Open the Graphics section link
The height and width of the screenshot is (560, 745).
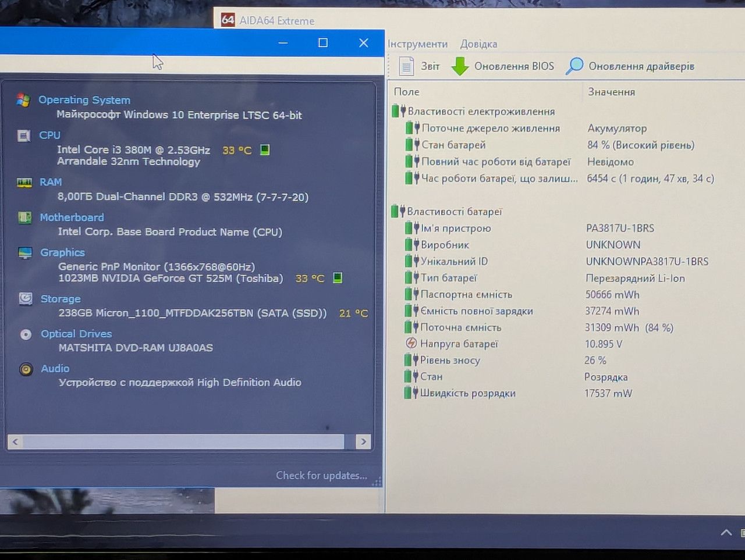tap(63, 252)
